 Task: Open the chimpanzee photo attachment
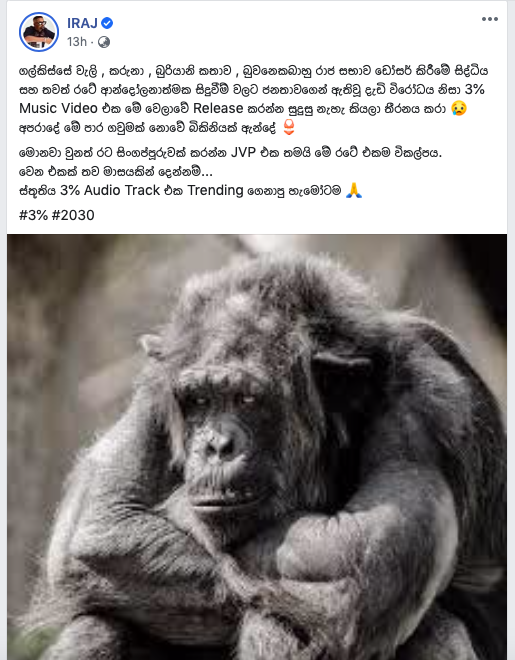pos(257,447)
